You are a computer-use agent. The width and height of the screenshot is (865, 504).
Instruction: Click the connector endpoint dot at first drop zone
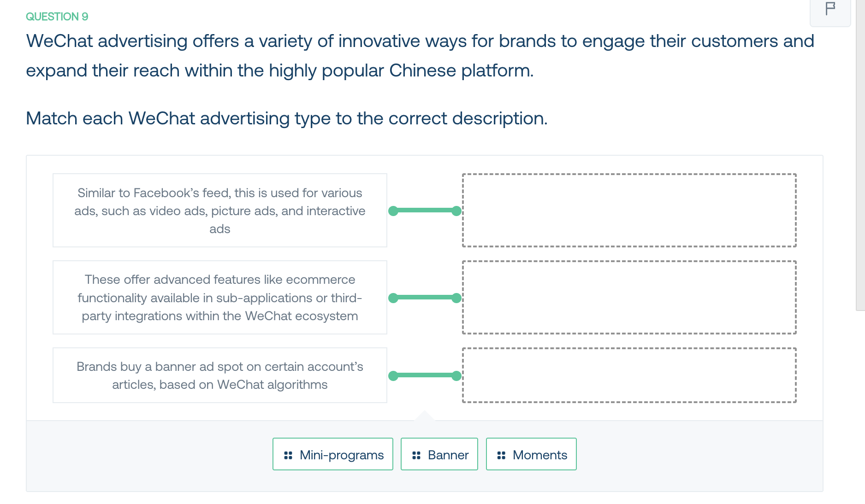[x=456, y=211]
